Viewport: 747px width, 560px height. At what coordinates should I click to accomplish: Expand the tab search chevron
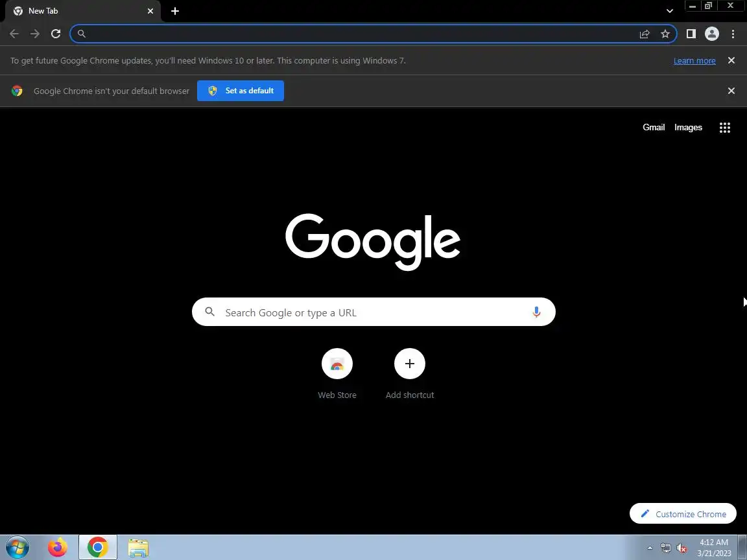pyautogui.click(x=669, y=11)
